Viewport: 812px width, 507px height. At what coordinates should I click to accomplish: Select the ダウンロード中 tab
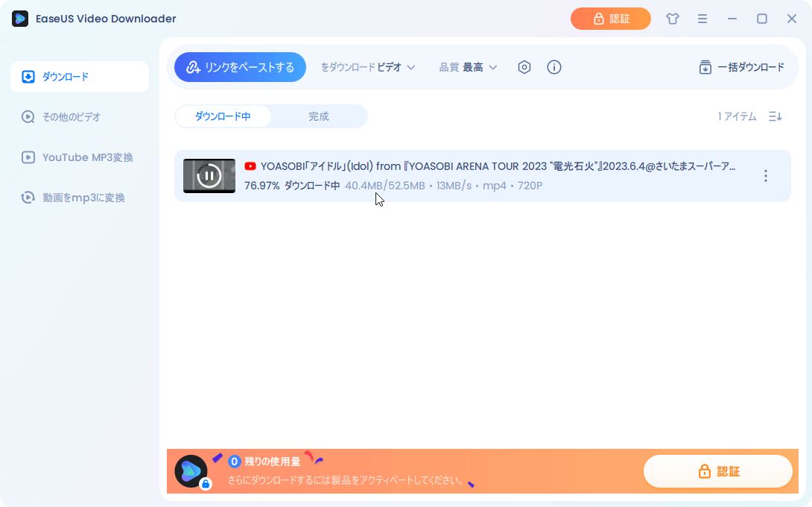pos(223,116)
